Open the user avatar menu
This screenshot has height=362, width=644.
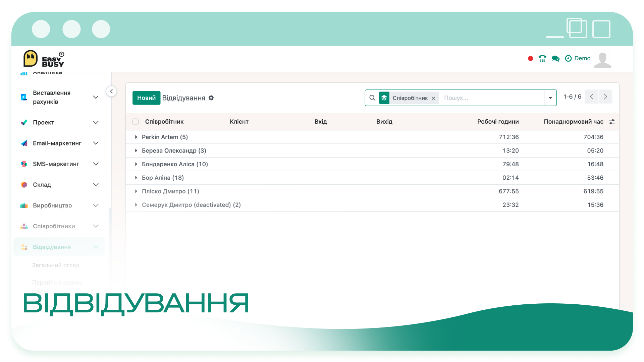click(602, 60)
